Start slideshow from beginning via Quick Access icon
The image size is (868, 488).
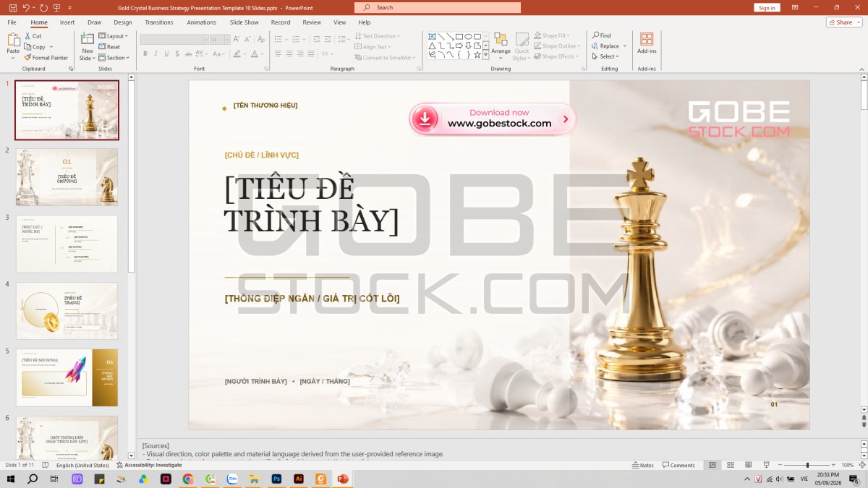(58, 7)
